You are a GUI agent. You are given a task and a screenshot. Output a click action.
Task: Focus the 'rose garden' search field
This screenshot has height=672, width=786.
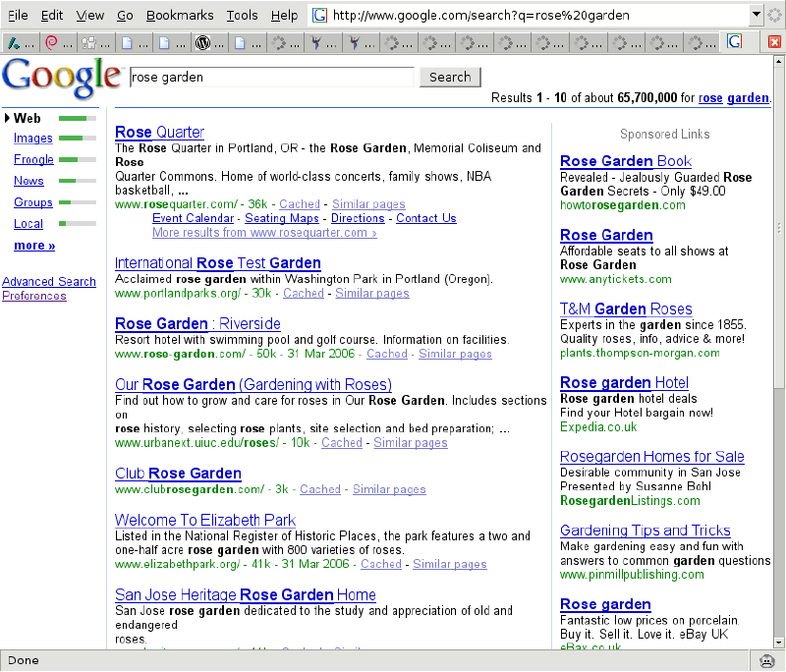pyautogui.click(x=271, y=77)
